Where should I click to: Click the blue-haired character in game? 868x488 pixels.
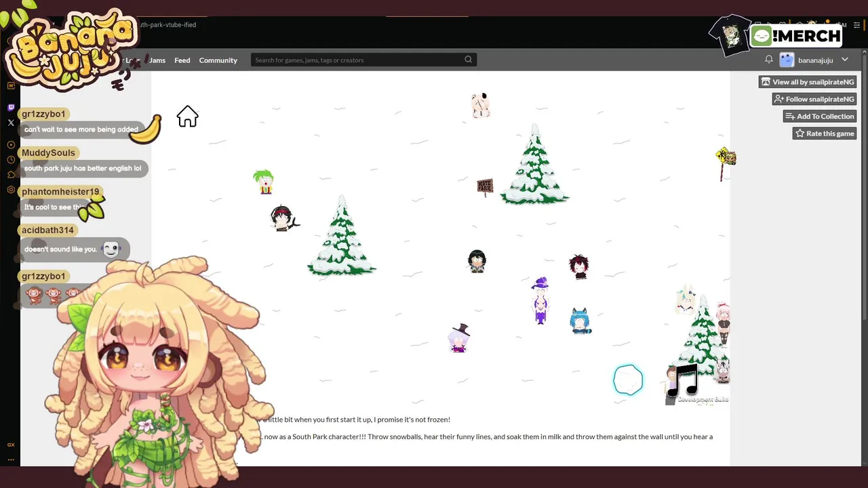coord(580,321)
